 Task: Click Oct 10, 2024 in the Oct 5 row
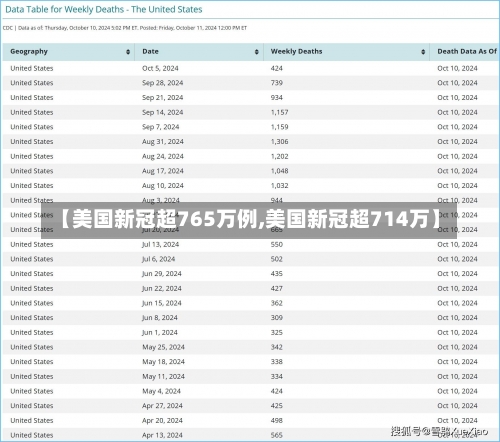click(x=457, y=68)
